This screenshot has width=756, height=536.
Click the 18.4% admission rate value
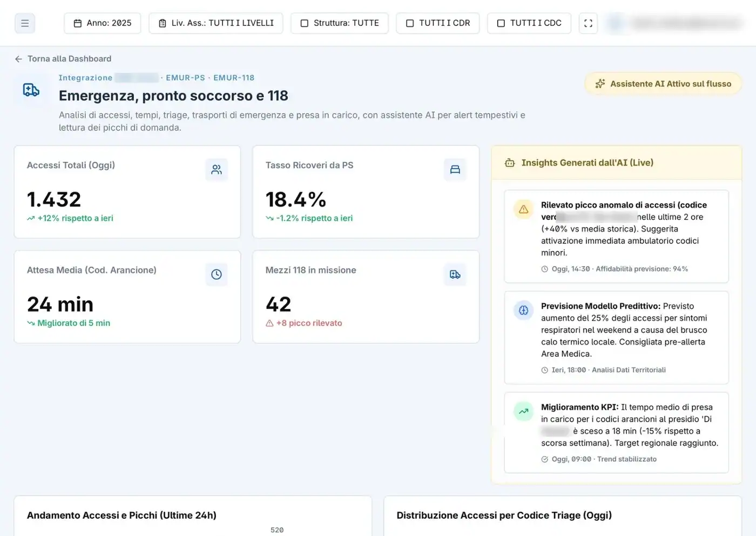click(x=296, y=200)
